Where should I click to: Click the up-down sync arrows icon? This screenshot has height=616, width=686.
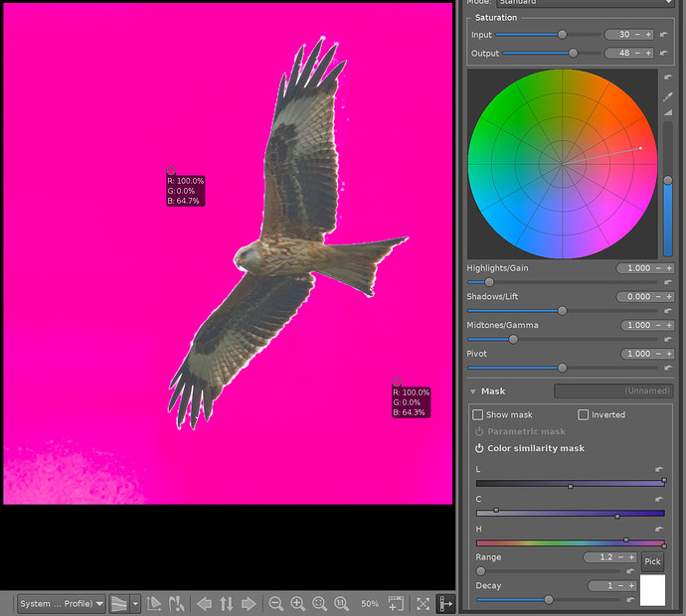click(x=227, y=604)
